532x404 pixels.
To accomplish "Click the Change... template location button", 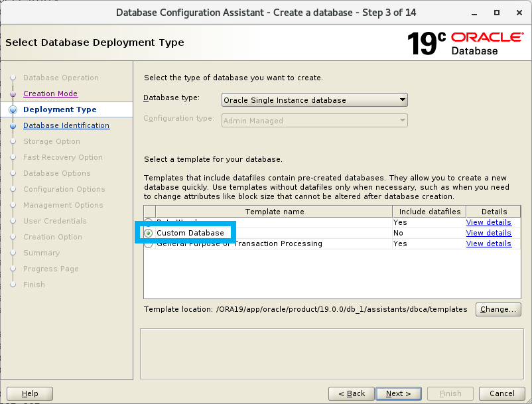I will click(498, 309).
